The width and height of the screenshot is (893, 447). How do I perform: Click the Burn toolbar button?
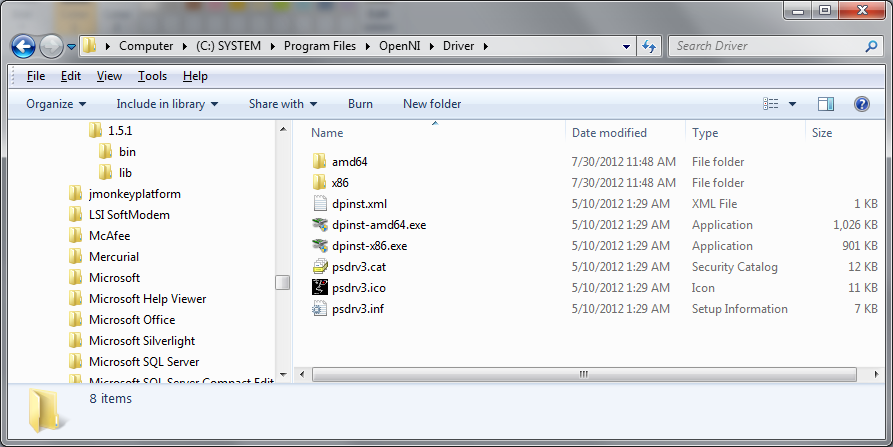pyautogui.click(x=360, y=104)
